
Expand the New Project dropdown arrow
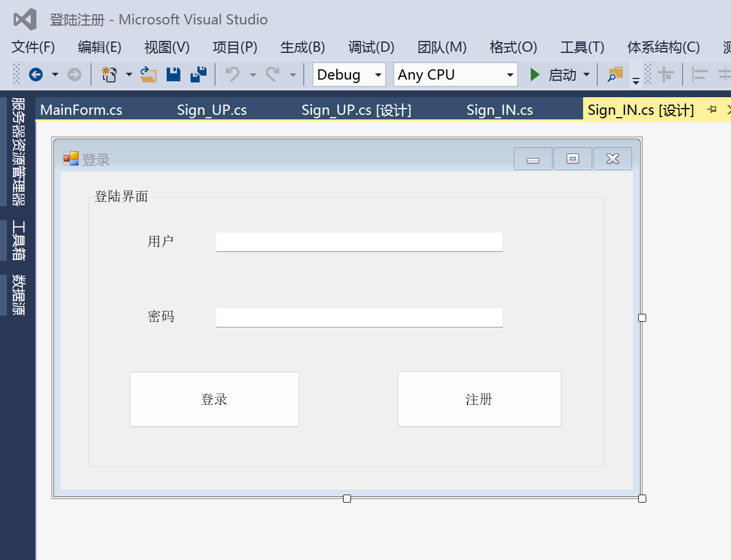[x=129, y=74]
